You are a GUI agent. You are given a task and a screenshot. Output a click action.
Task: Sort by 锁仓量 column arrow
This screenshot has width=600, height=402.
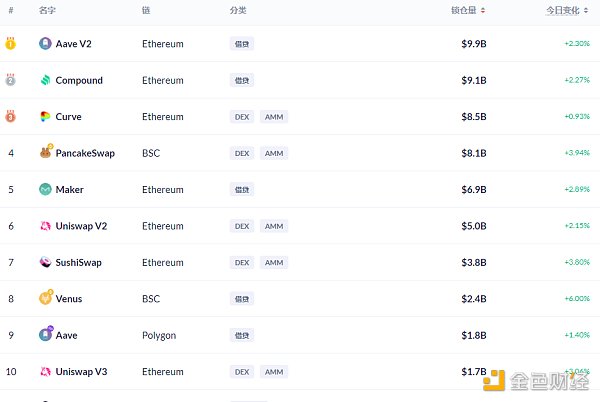click(483, 11)
